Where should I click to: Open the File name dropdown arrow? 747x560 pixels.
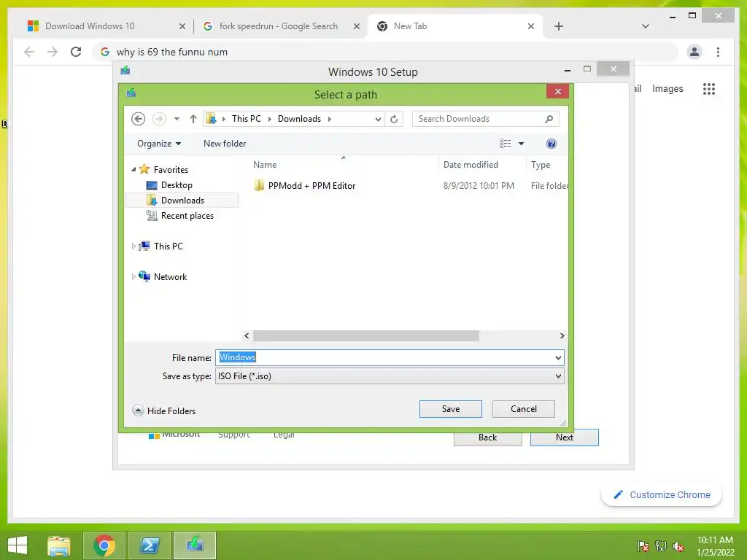(558, 357)
